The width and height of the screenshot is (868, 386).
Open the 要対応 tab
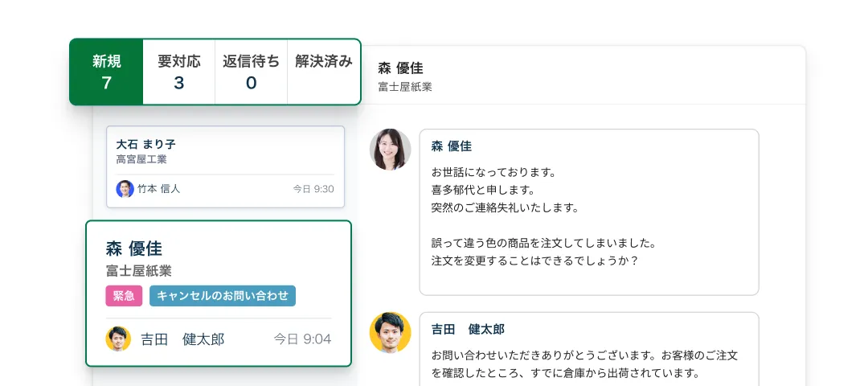[x=178, y=72]
